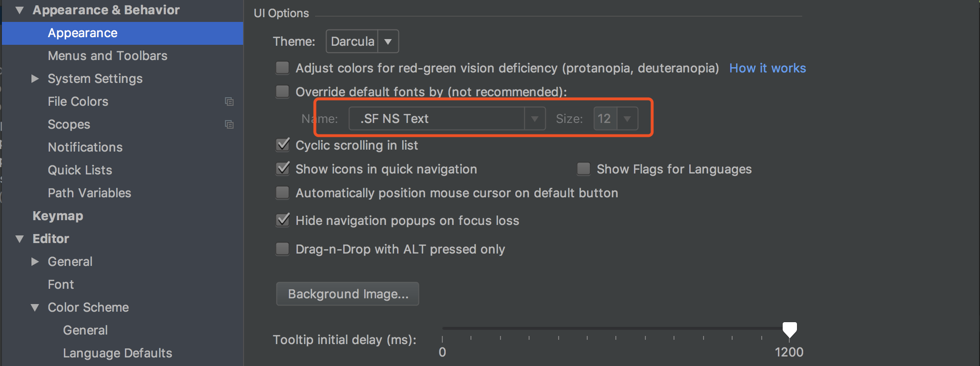Uncheck Cyclic scrolling in list

(x=283, y=145)
